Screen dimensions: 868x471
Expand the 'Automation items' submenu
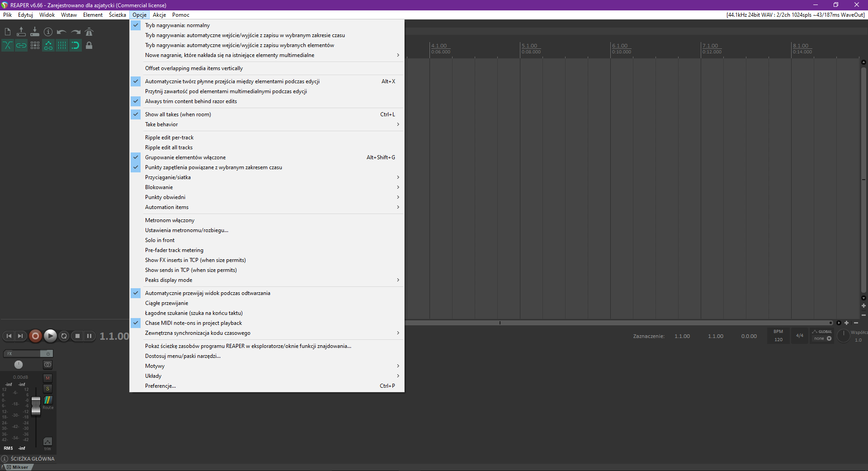pyautogui.click(x=267, y=207)
